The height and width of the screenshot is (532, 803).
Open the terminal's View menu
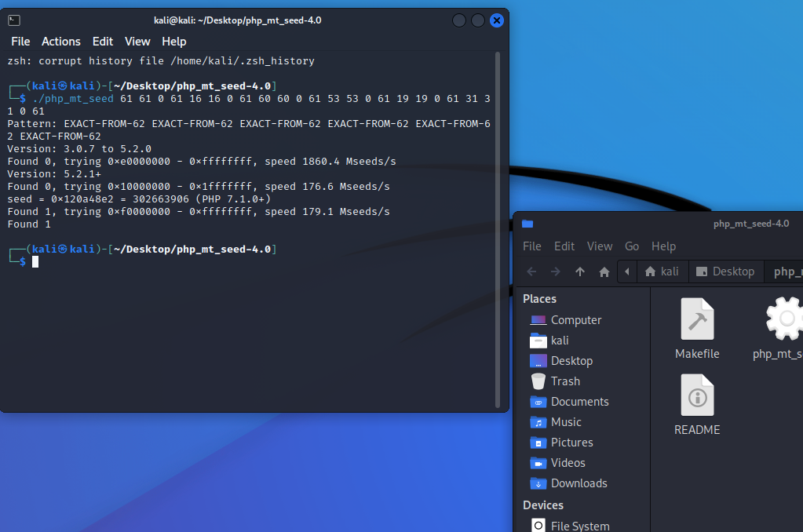(137, 42)
